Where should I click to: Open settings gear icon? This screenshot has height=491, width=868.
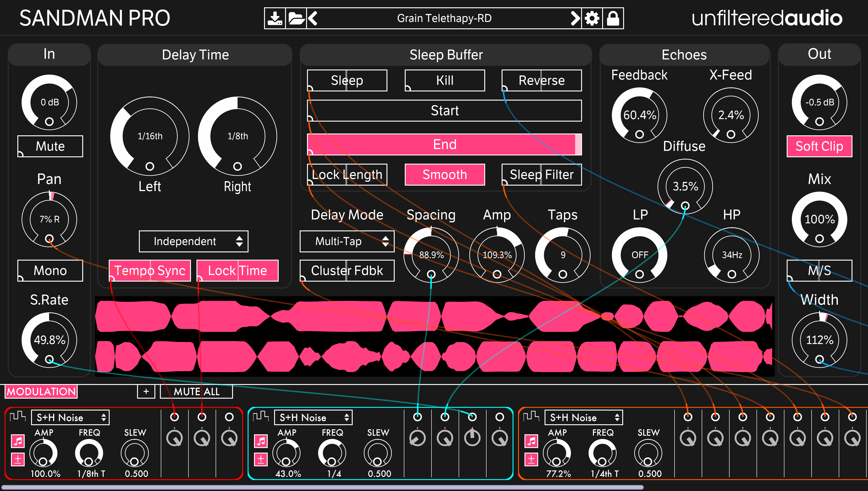pyautogui.click(x=592, y=18)
